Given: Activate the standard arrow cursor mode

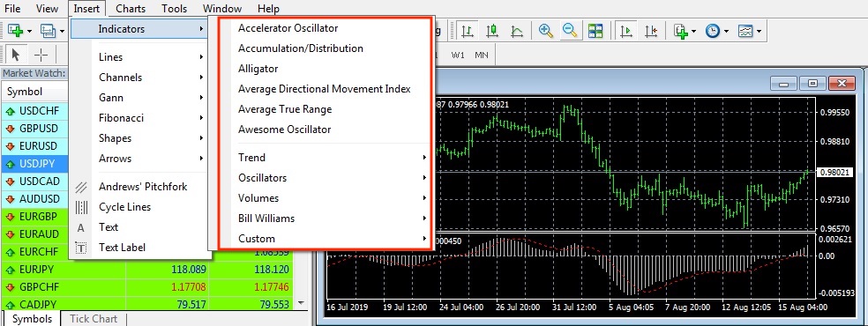Looking at the screenshot, I should [x=16, y=55].
